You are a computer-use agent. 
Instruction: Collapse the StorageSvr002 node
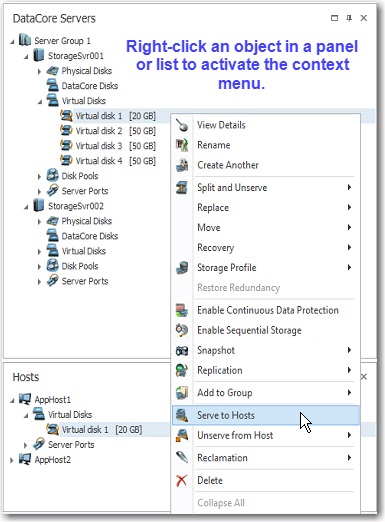click(x=26, y=207)
